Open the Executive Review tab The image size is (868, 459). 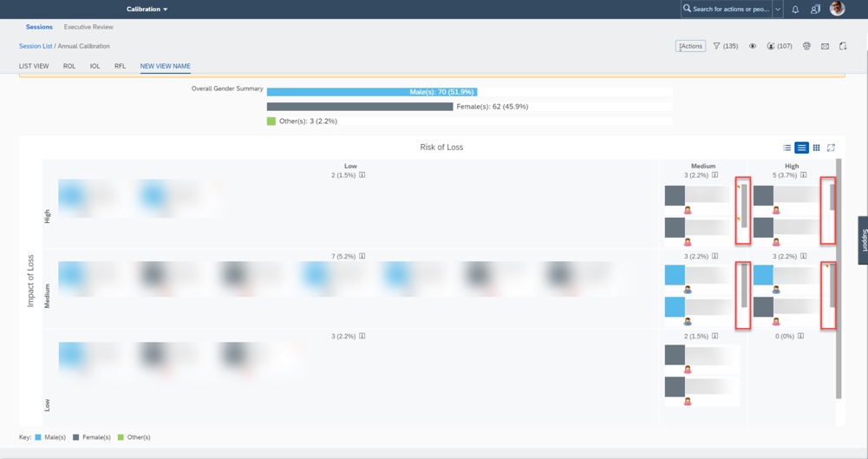(88, 27)
